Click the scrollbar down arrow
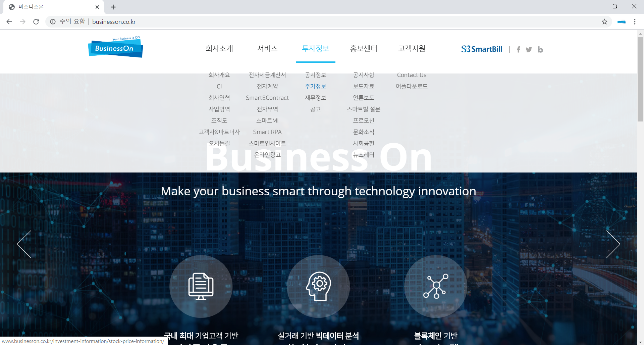644x345 pixels. (640, 342)
